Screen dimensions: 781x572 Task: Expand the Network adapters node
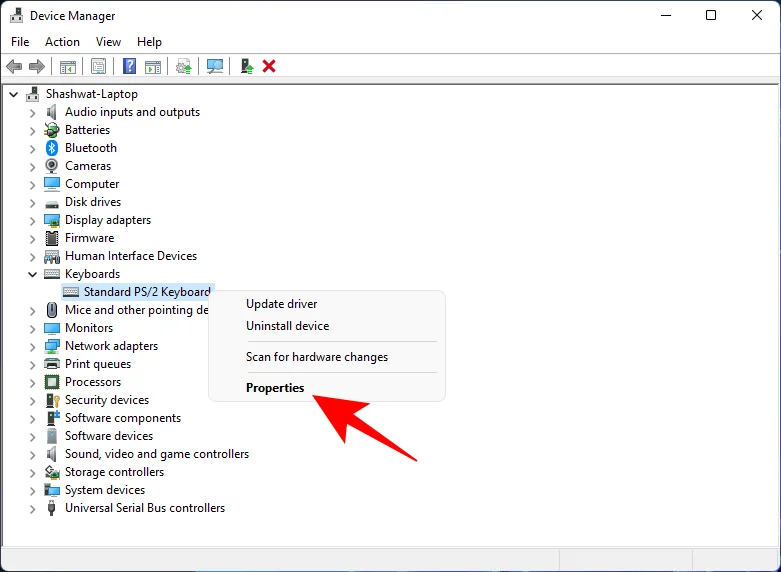(32, 346)
